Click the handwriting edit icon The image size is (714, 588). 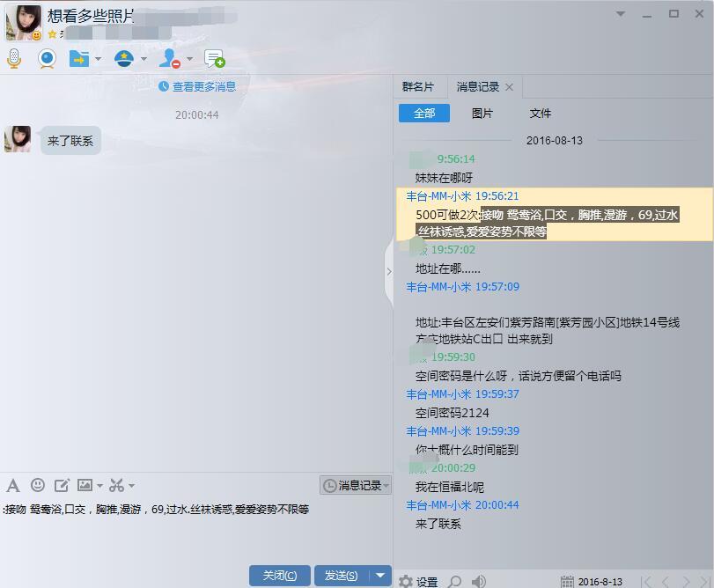point(62,486)
